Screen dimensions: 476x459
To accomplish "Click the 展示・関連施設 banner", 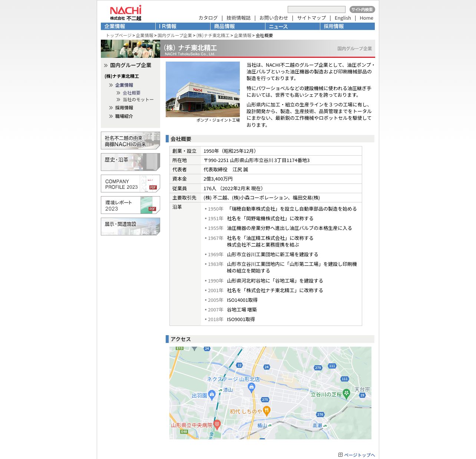I will point(130,227).
